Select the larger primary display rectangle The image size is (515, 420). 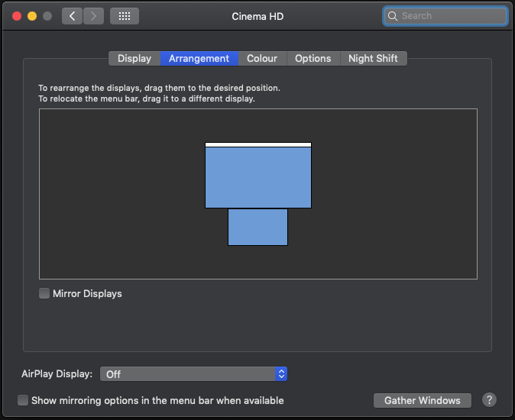(258, 177)
